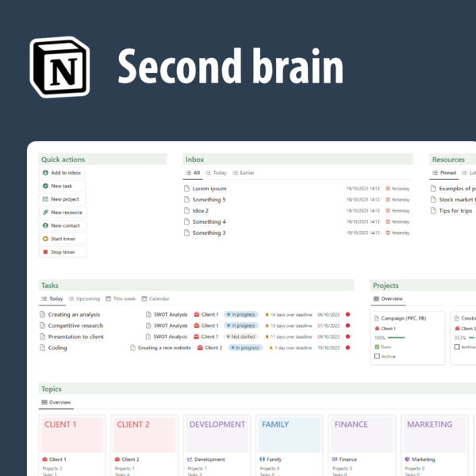The width and height of the screenshot is (476, 476).
Task: Open the DEVELOPMENT topic card cover
Action: (x=217, y=435)
